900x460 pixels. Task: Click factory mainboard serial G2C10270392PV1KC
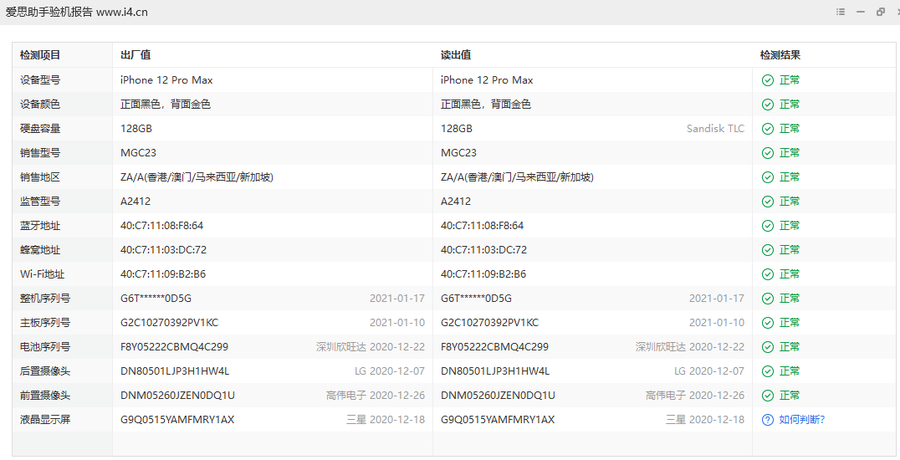tap(169, 323)
